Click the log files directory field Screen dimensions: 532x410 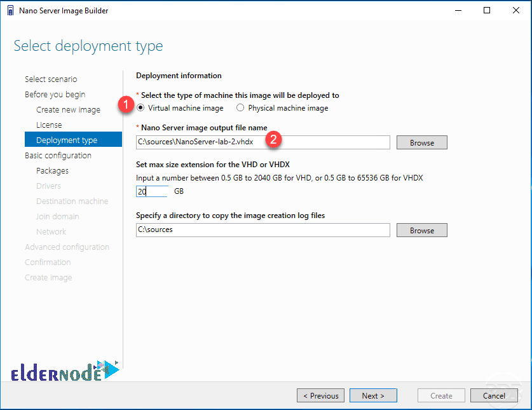(263, 230)
